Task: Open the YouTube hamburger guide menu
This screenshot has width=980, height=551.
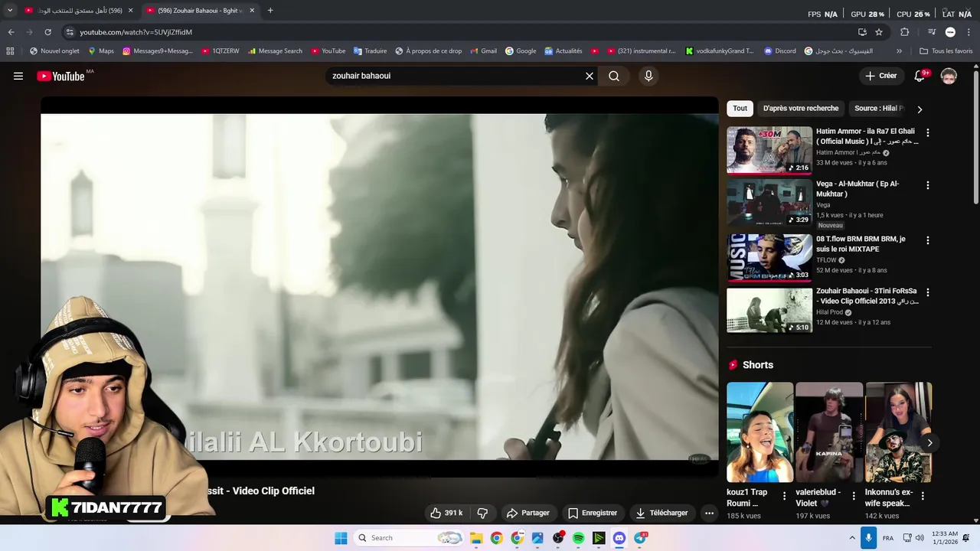Action: [x=18, y=76]
